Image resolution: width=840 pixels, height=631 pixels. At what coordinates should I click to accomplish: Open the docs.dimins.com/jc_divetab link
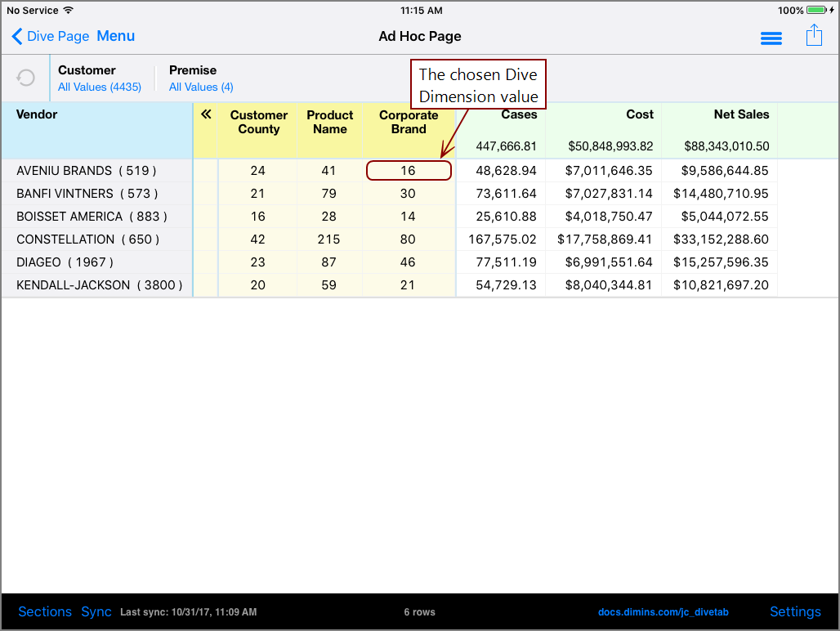click(663, 611)
